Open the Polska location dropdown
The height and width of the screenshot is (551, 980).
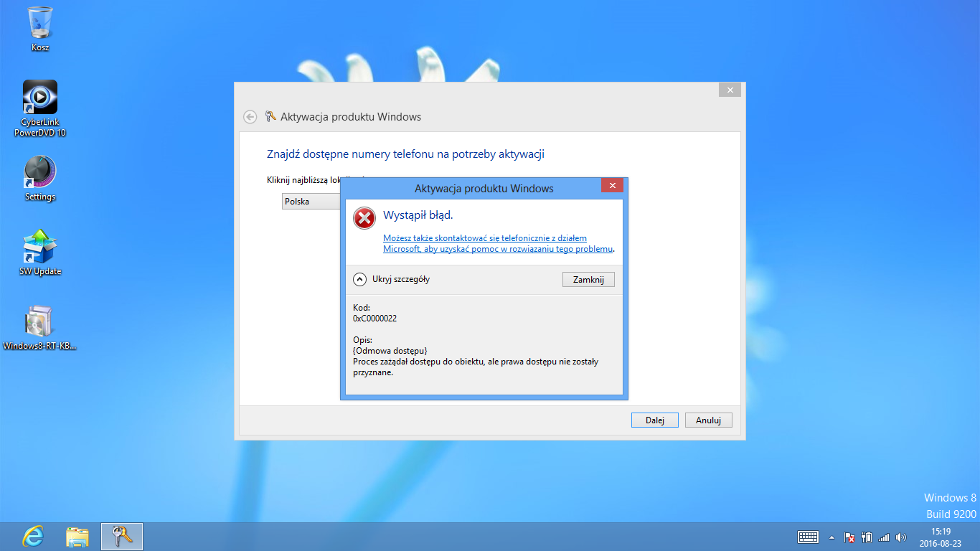click(311, 202)
